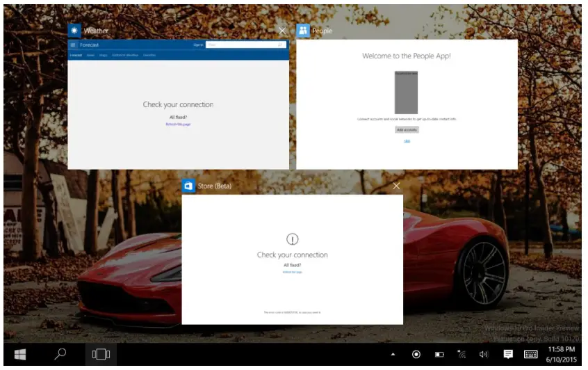Click the People app icon in Task View

coord(303,31)
